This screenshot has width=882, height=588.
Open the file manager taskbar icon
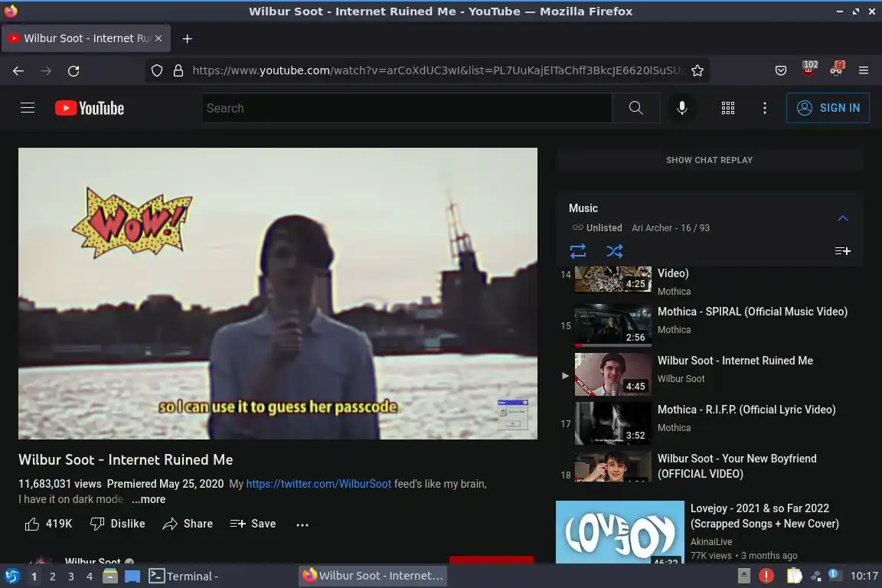110,576
